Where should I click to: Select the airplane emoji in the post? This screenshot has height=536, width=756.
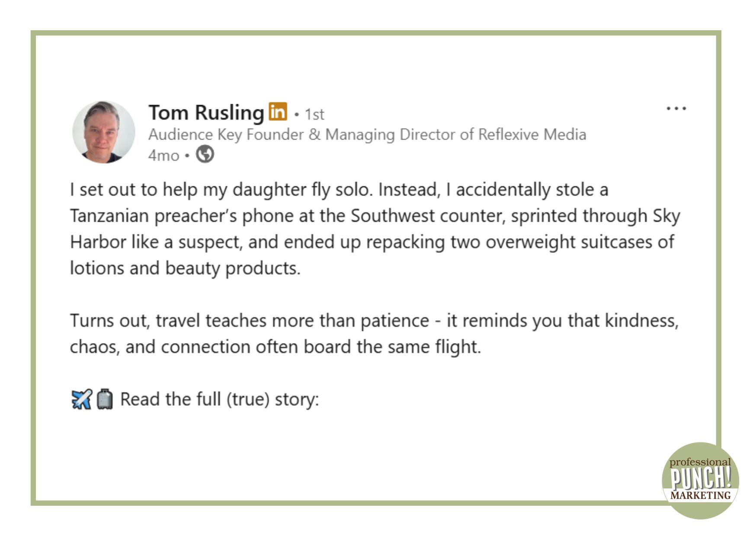coord(81,399)
